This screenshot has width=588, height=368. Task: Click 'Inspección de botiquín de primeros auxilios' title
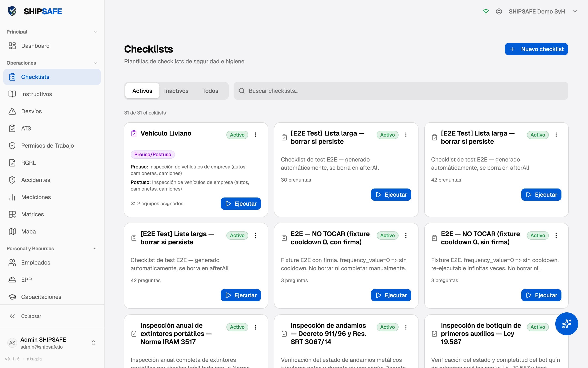pos(481,333)
